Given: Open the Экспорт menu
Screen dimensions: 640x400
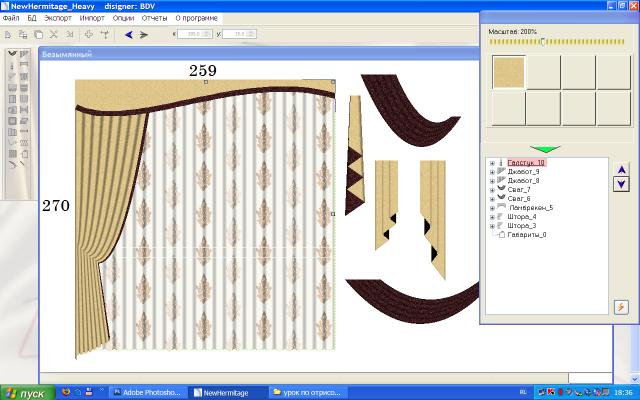Looking at the screenshot, I should click(x=58, y=19).
